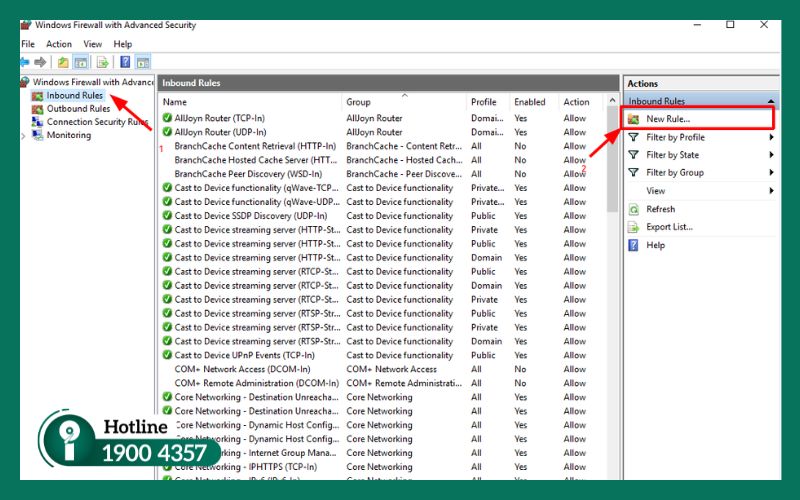Click green check icon of Cast to Device SSDP Discovery
This screenshot has height=500, width=800.
click(167, 215)
